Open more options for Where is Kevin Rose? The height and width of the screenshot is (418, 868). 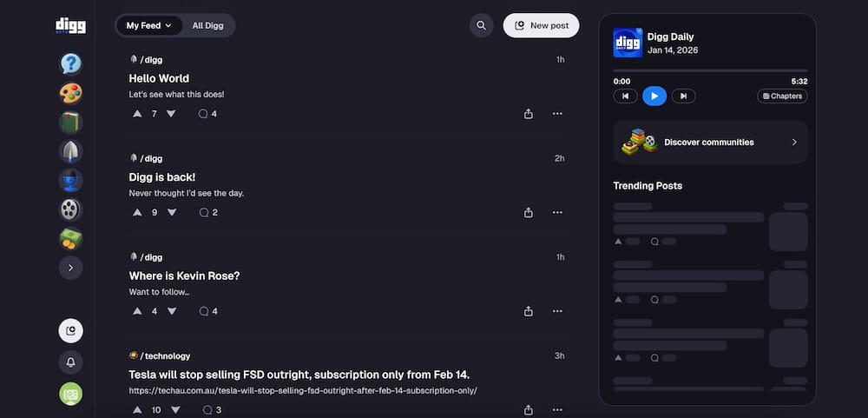coord(557,311)
